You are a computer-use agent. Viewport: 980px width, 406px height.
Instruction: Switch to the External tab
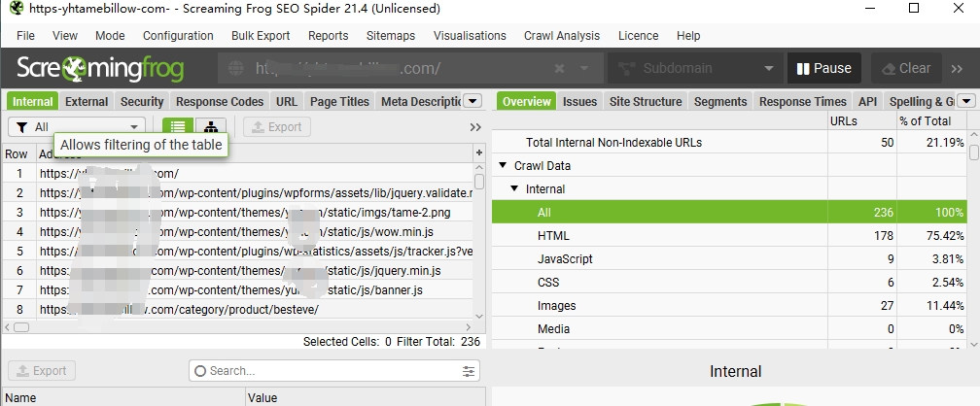click(x=87, y=101)
